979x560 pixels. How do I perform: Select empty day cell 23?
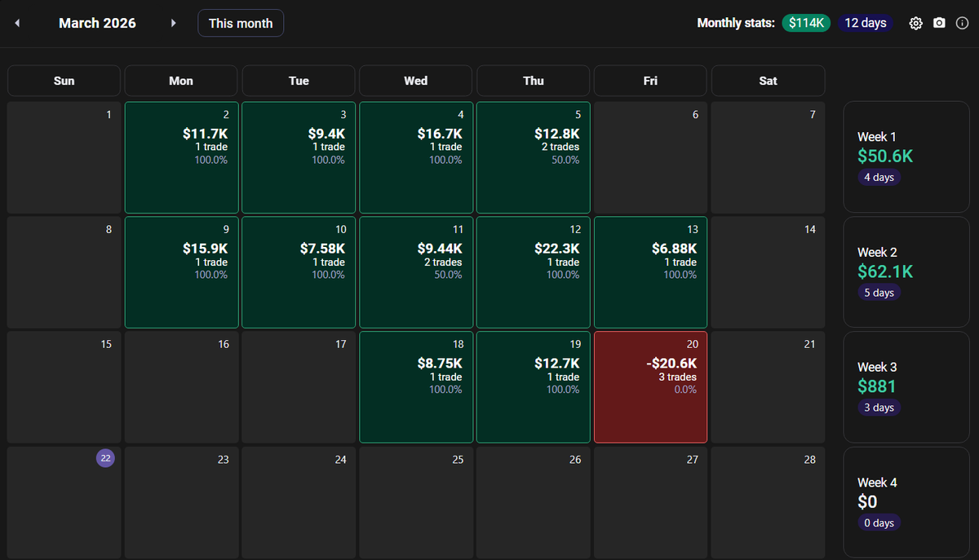181,502
